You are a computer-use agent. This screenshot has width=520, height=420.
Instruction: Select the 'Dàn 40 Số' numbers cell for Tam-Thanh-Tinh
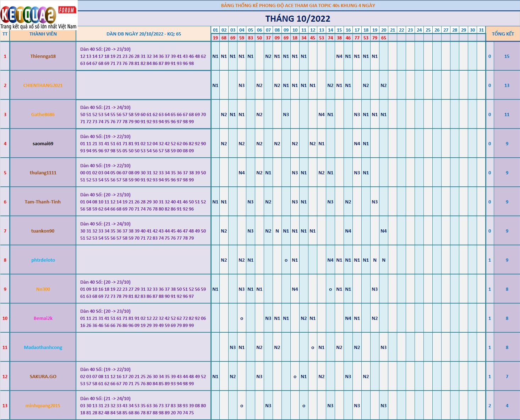pyautogui.click(x=143, y=202)
